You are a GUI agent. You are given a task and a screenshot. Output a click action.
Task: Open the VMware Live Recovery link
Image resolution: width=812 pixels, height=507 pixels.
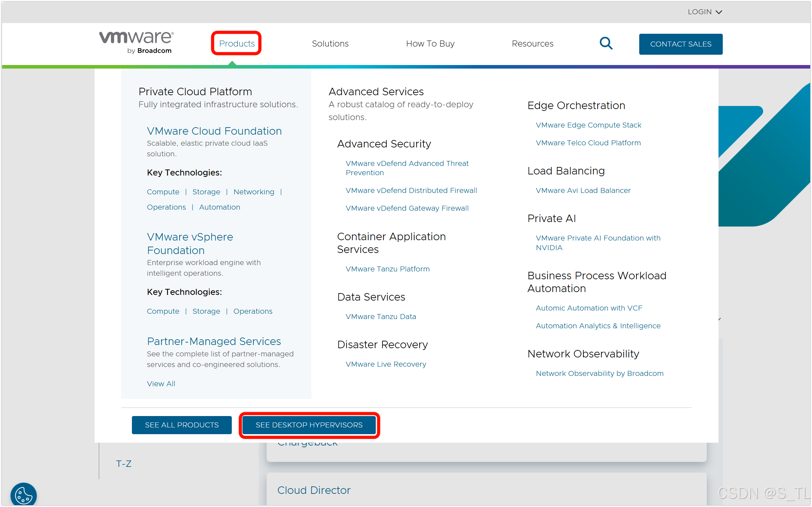tap(385, 364)
